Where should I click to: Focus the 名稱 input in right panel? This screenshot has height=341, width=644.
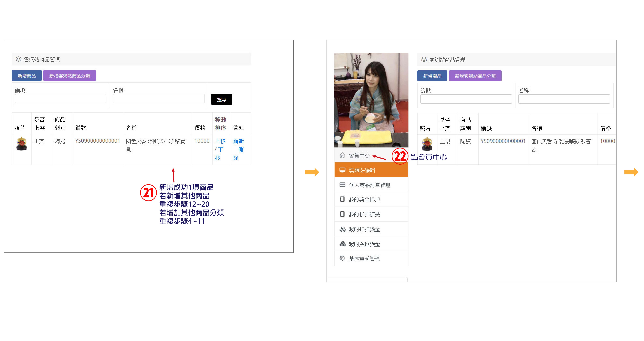[564, 99]
